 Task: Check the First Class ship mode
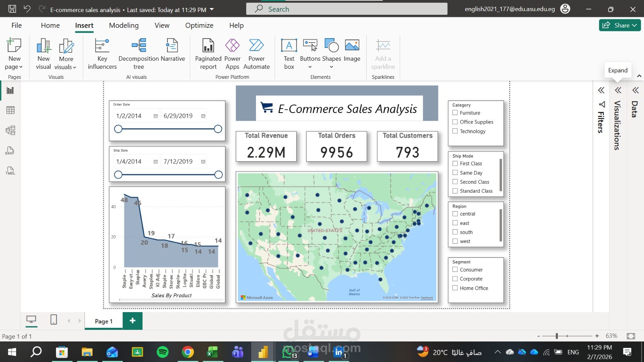(x=455, y=163)
